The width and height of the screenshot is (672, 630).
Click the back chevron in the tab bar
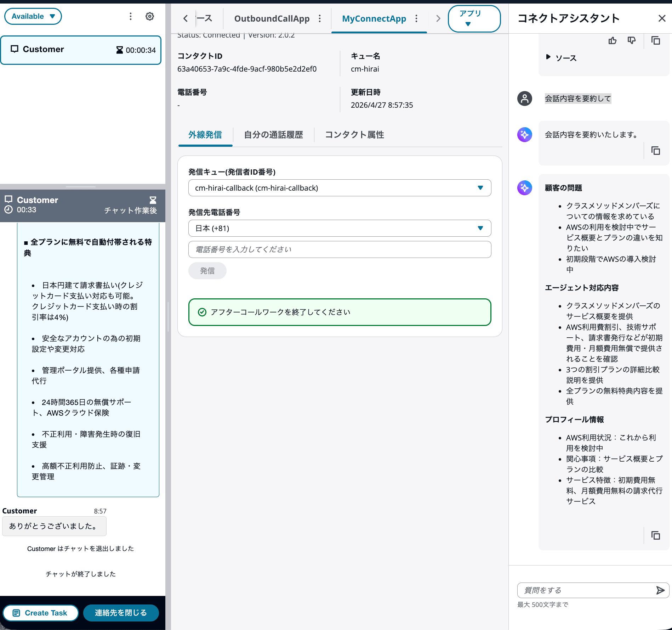185,18
